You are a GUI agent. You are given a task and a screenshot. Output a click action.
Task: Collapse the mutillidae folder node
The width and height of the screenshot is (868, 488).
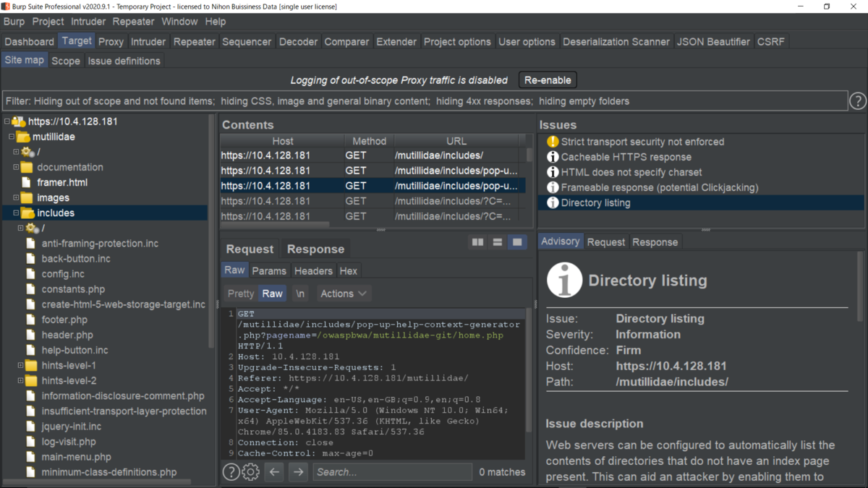point(11,137)
